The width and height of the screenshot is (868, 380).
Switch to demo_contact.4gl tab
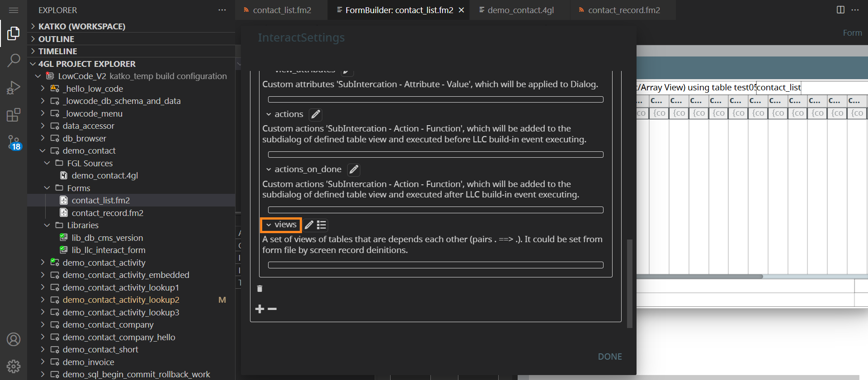pyautogui.click(x=520, y=10)
